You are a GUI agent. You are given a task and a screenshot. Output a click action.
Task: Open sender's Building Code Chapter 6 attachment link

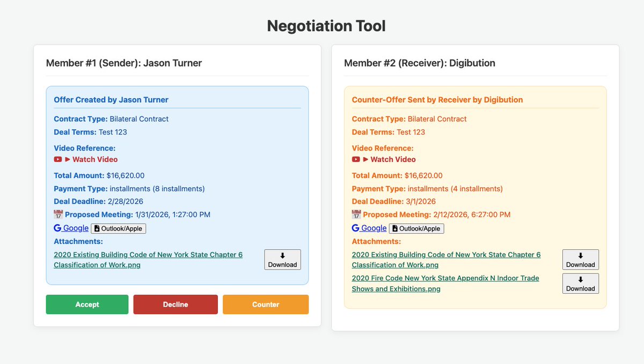(x=148, y=259)
